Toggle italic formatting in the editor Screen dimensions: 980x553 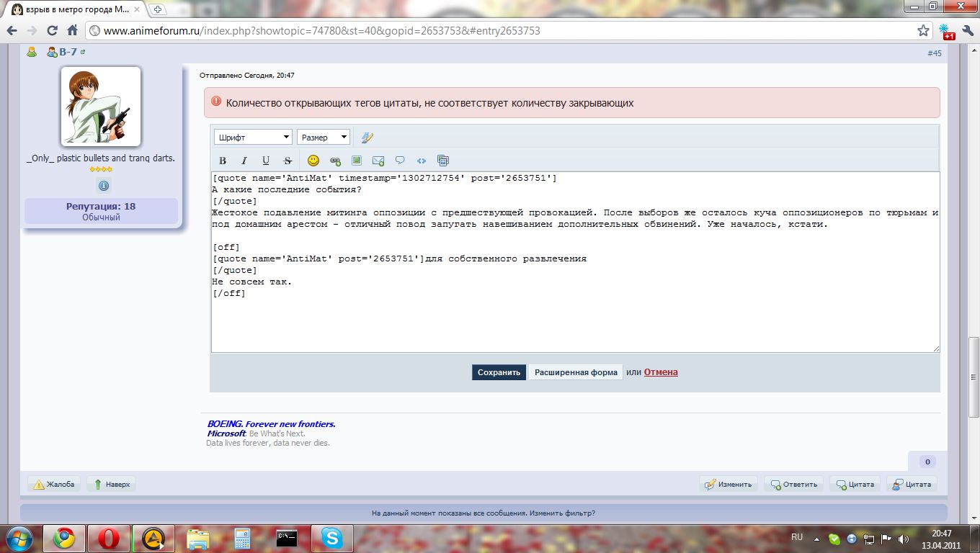(244, 161)
